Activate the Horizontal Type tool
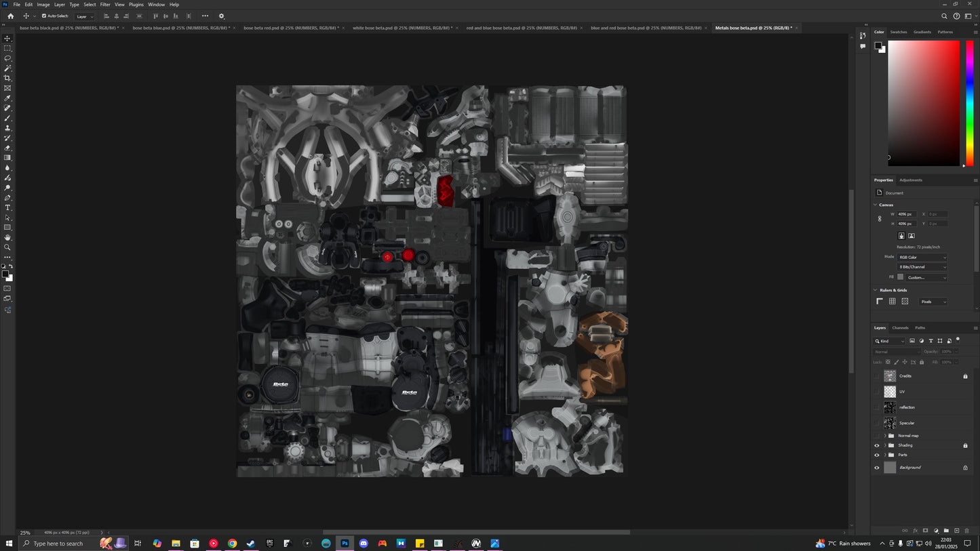The width and height of the screenshot is (980, 551). pos(7,207)
